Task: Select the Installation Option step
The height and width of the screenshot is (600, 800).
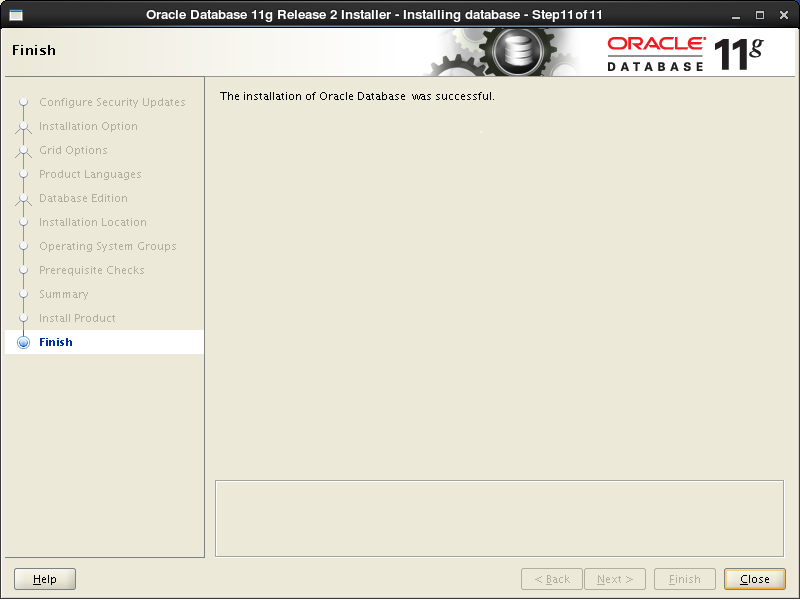Action: click(x=88, y=127)
